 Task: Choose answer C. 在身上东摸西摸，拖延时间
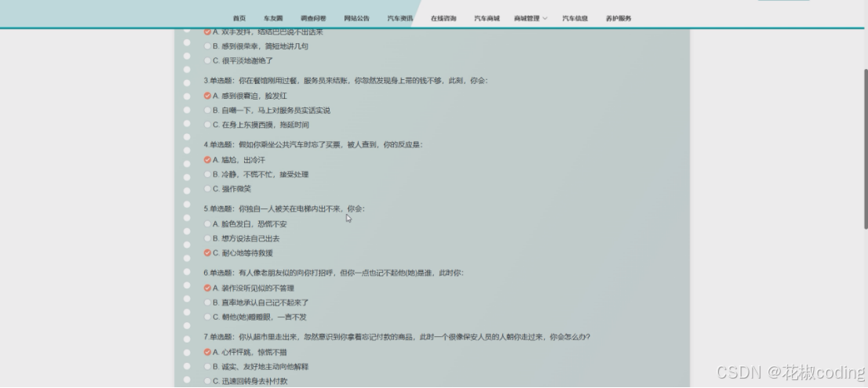point(208,125)
